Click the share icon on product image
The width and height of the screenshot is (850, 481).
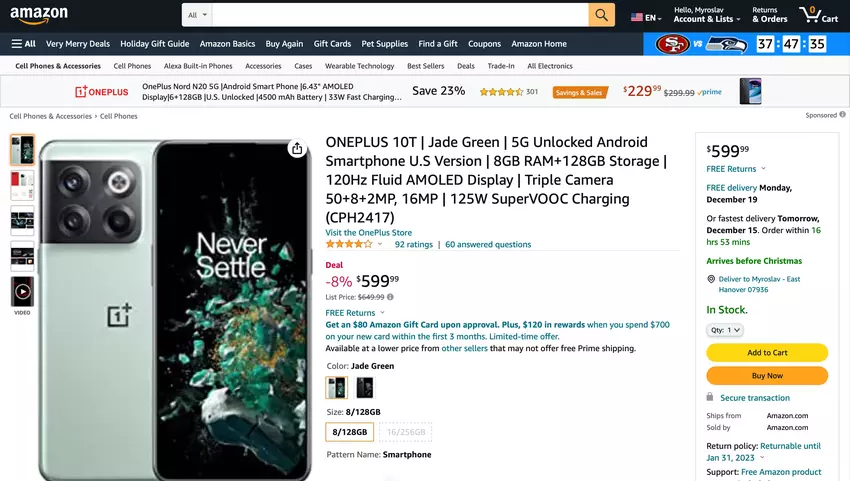point(297,149)
